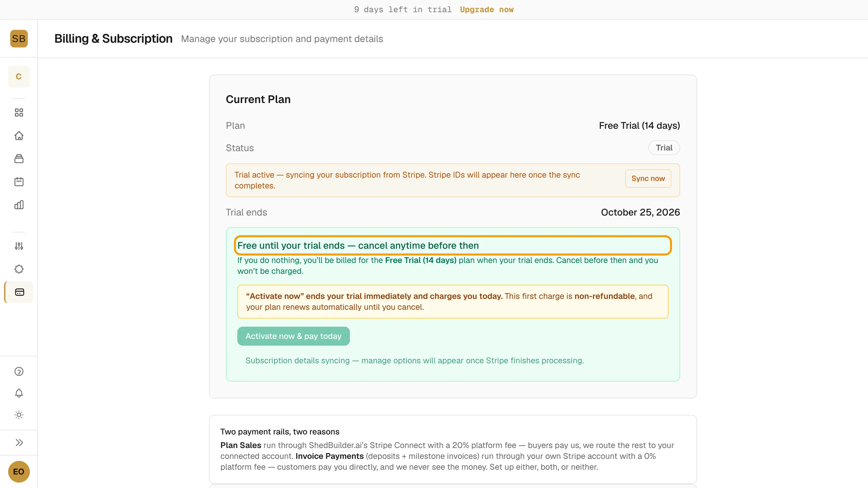
Task: Open the notifications bell icon
Action: click(19, 393)
